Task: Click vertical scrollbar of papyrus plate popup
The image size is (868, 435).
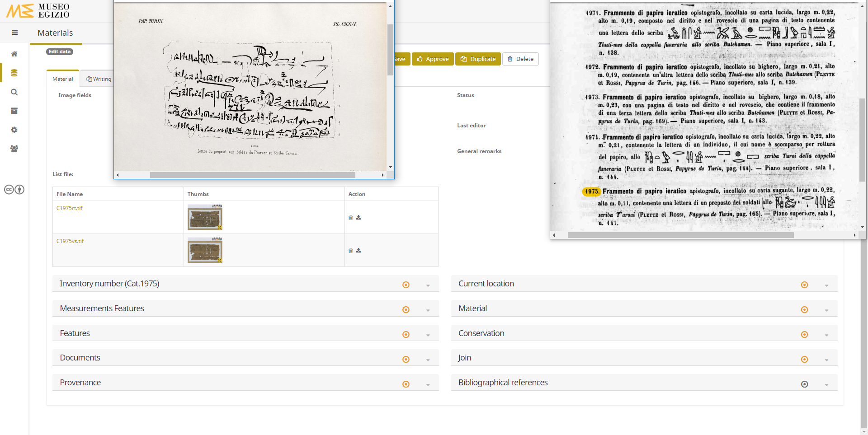Action: pyautogui.click(x=390, y=50)
